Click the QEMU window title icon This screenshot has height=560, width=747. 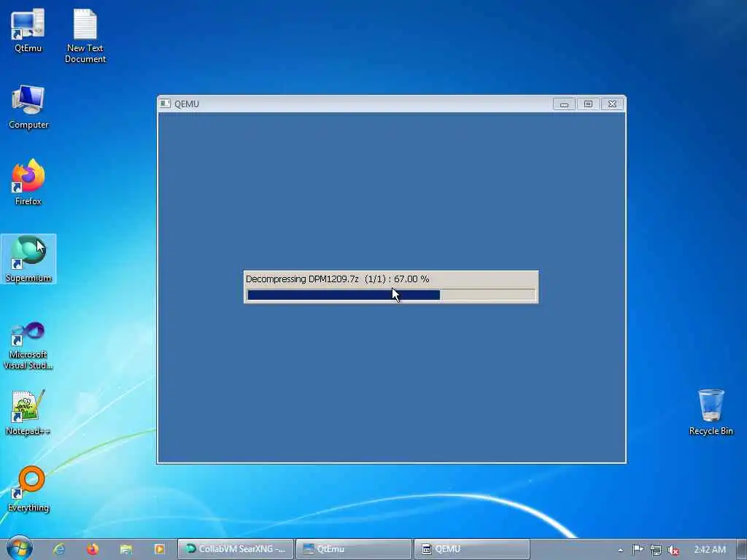(x=165, y=104)
